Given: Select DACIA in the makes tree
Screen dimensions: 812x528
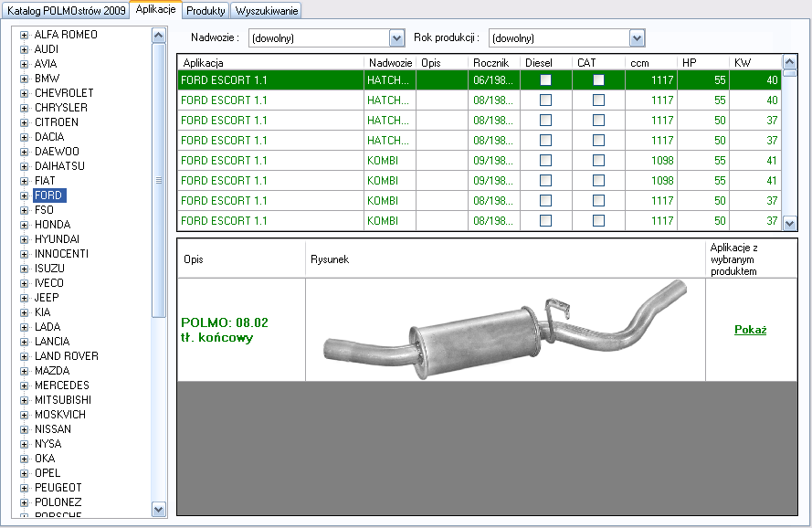Looking at the screenshot, I should coord(49,137).
